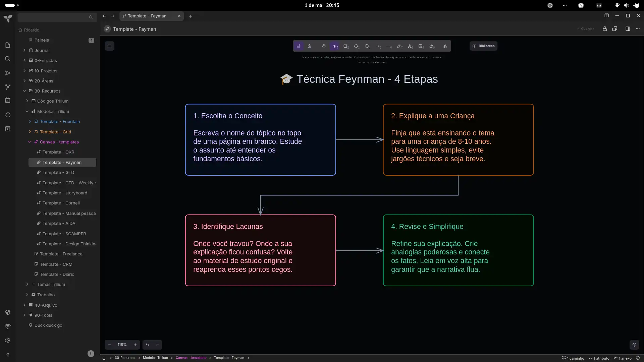This screenshot has height=362, width=644.
Task: Select the Pencil draw tool
Action: coord(399,46)
